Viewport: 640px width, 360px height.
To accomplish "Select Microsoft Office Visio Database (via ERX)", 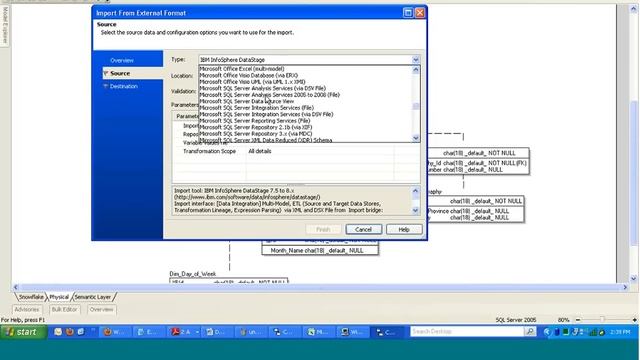I will [249, 75].
